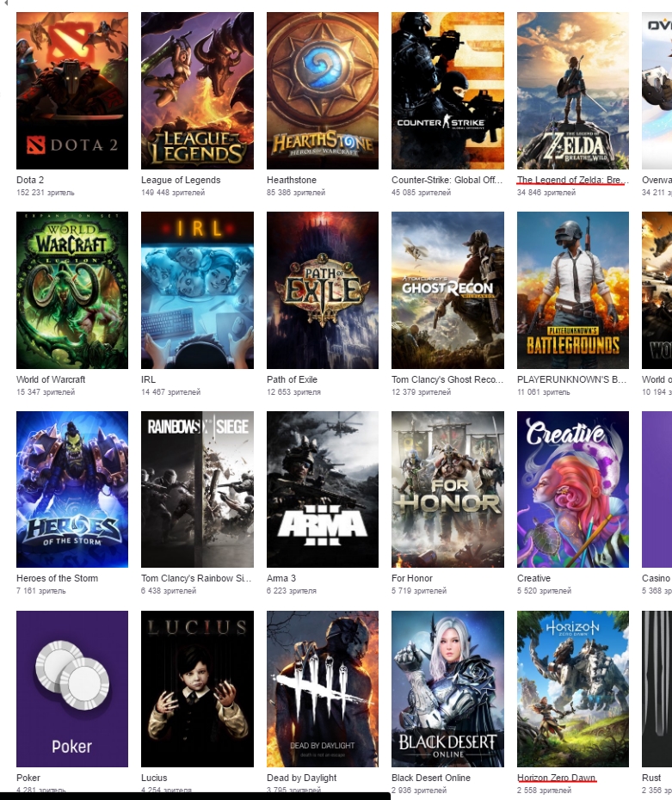This screenshot has width=672, height=800.
Task: Open the Dota 2 cover art
Action: 72,90
